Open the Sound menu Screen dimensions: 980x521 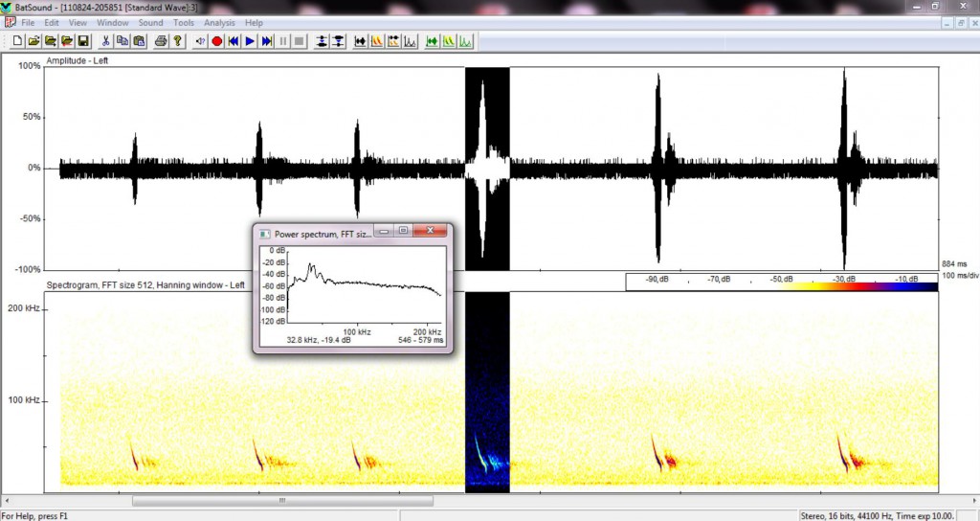(x=150, y=23)
